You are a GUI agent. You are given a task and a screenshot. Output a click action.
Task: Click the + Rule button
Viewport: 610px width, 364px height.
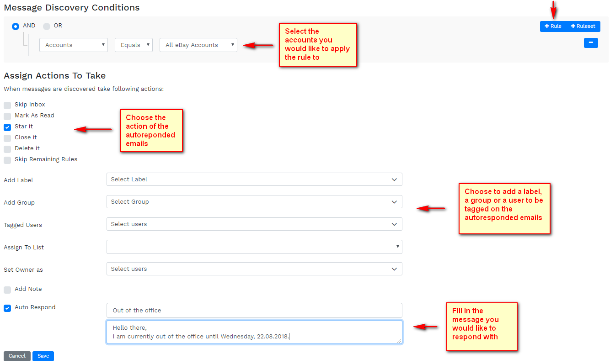pos(553,26)
